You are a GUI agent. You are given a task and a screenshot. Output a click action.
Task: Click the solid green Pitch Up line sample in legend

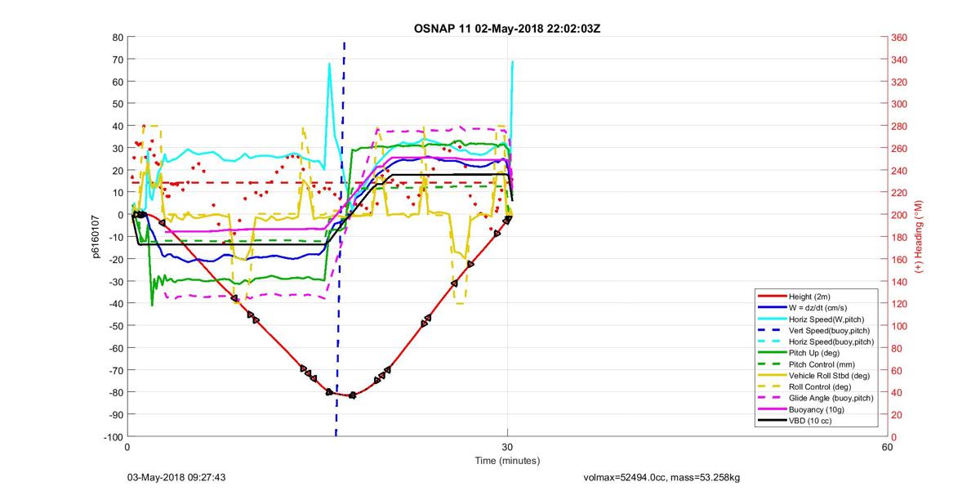tap(772, 353)
